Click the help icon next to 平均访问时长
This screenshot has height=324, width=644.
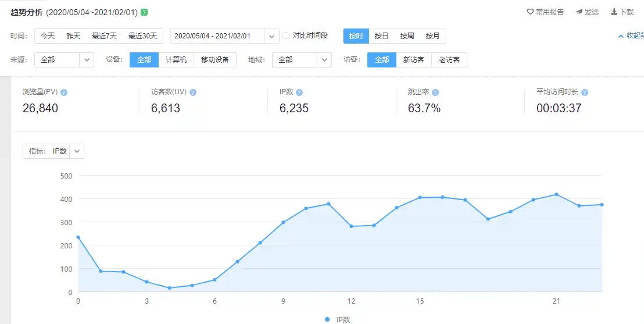pyautogui.click(x=585, y=92)
